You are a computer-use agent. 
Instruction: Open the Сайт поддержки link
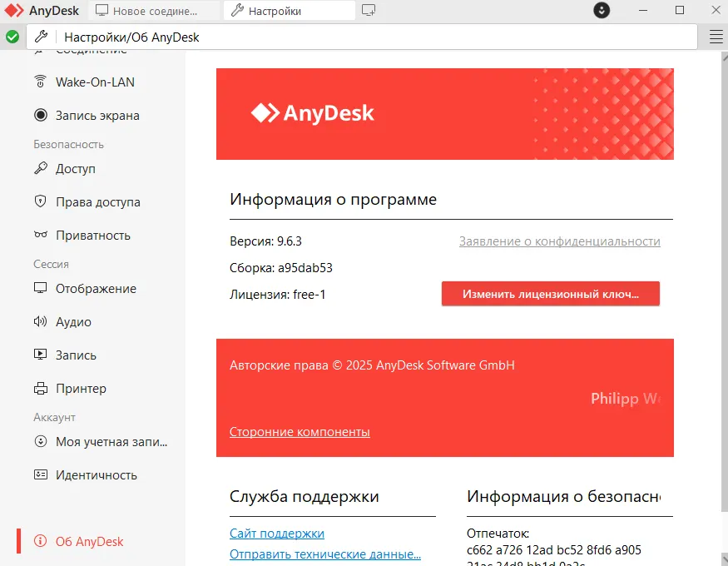[x=276, y=534]
